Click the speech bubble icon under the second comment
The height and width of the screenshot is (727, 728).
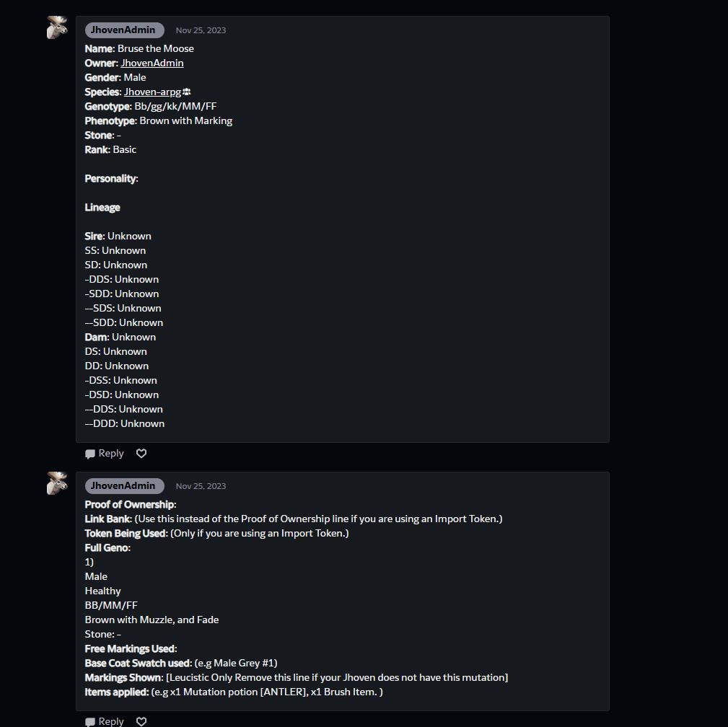90,721
